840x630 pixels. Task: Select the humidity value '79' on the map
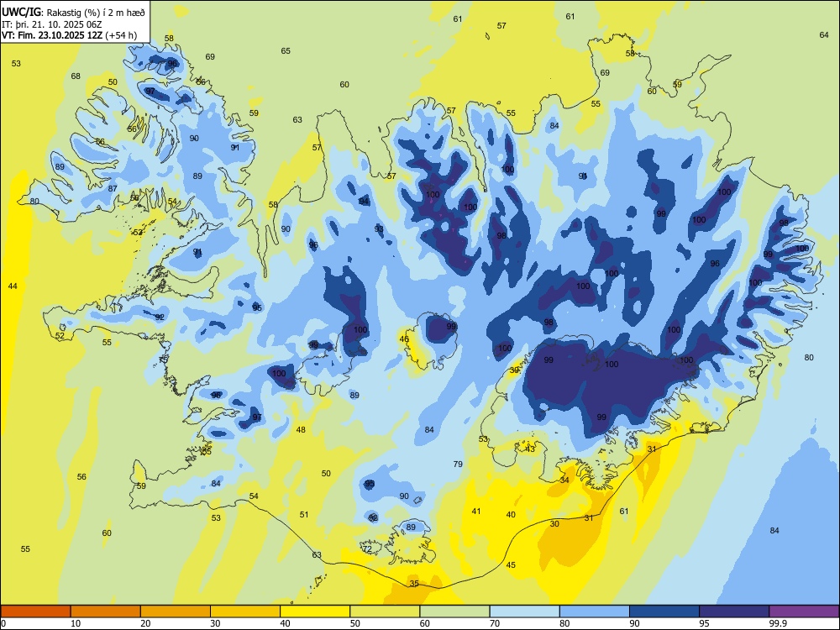[458, 465]
